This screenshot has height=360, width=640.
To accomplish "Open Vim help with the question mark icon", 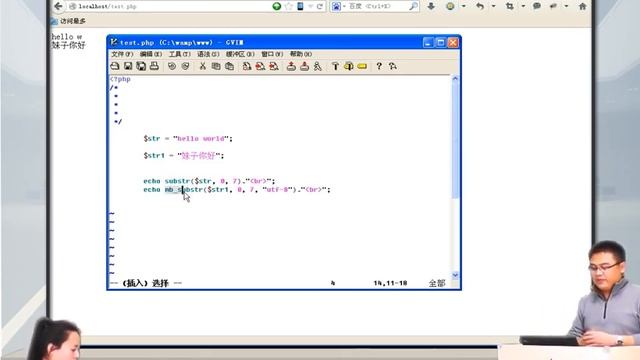I will (x=379, y=66).
